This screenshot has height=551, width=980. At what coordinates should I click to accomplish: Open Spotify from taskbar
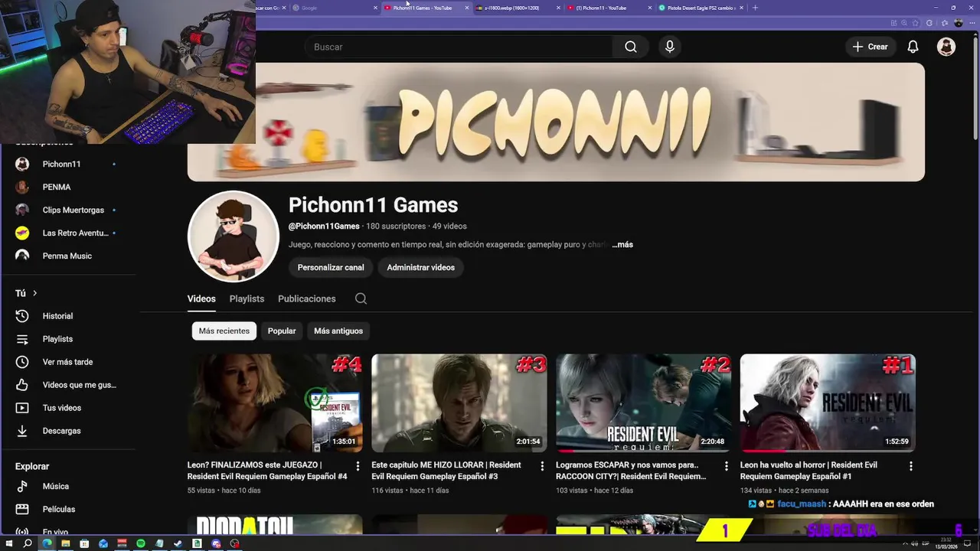[x=141, y=543]
